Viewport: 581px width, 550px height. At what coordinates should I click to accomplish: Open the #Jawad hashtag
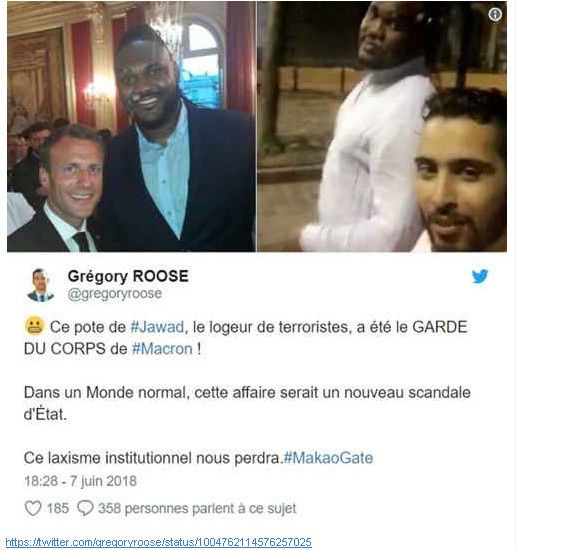point(157,327)
